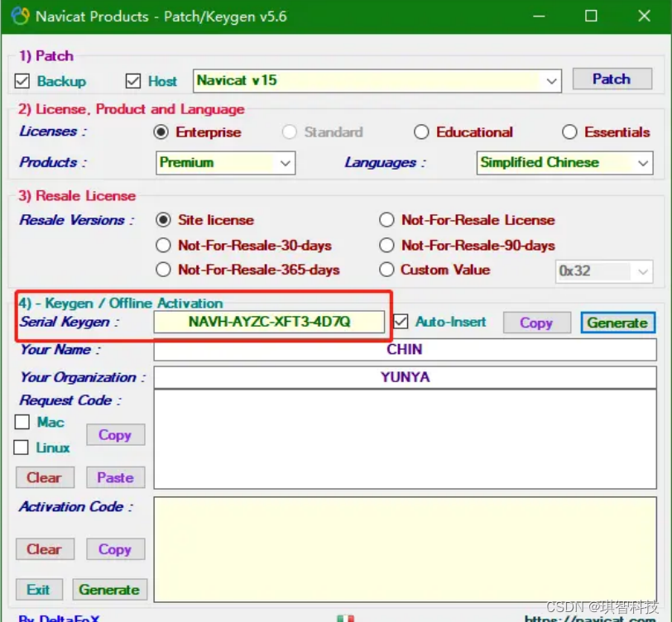Choose Not-For-Resale-30-days option

point(163,246)
